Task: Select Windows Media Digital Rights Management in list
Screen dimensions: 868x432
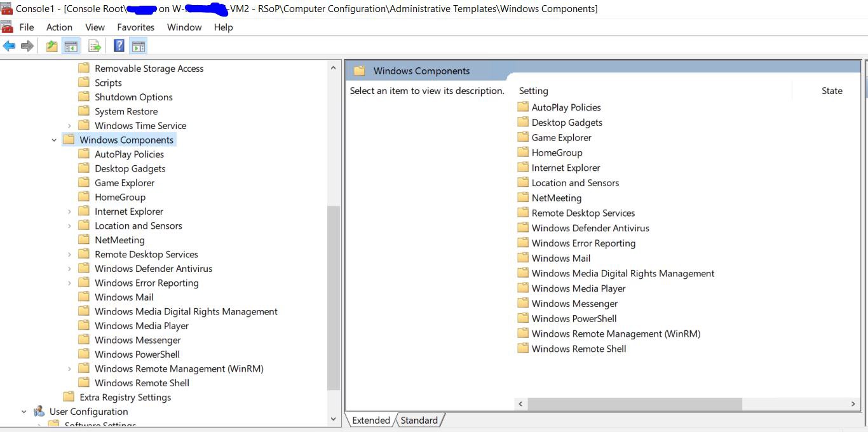Action: tap(623, 273)
